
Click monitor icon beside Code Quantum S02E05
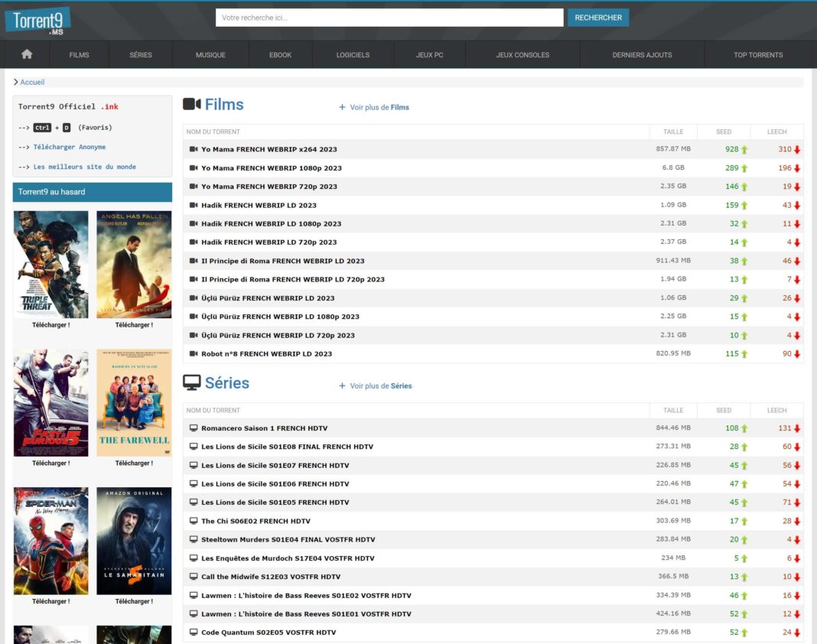point(194,633)
